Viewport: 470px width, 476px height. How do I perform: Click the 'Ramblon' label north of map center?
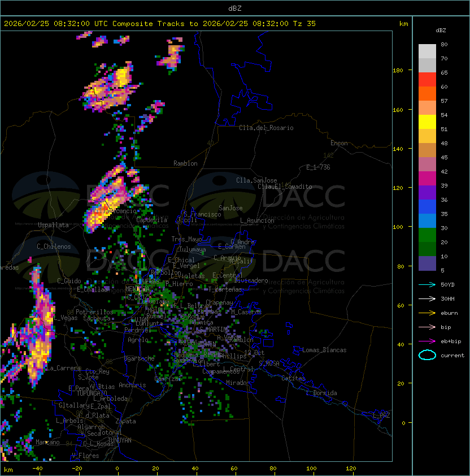185,163
